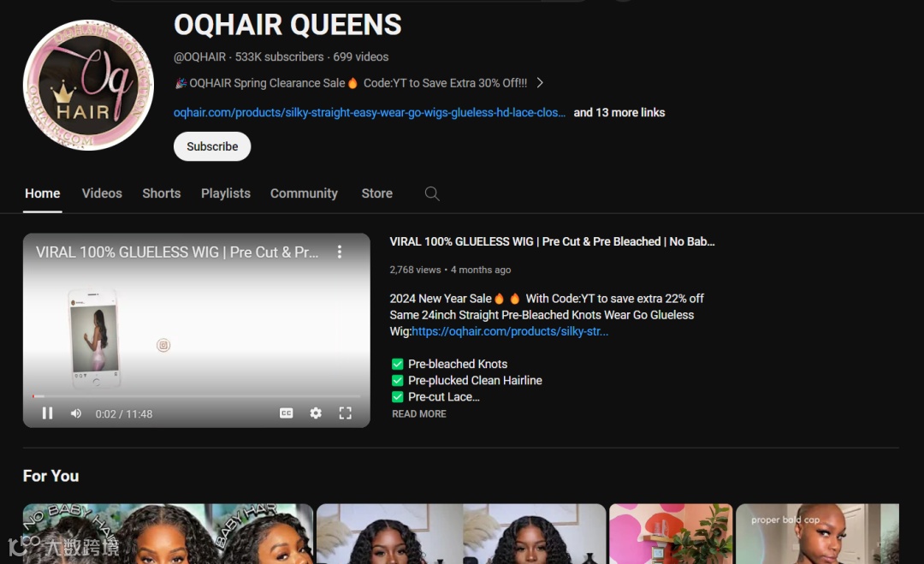Viewport: 924px width, 564px height.
Task: Open the pink patterned short thumbnail
Action: 672,533
